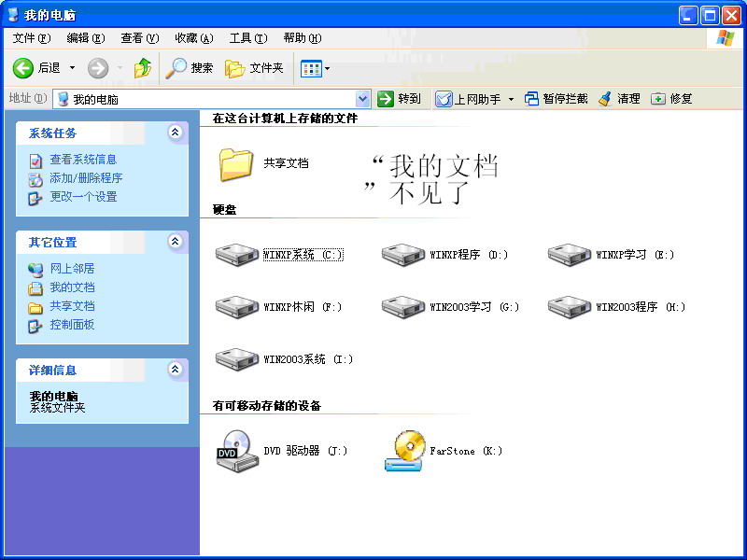Click the green Back (后退) arrow icon
747x560 pixels.
[22, 68]
